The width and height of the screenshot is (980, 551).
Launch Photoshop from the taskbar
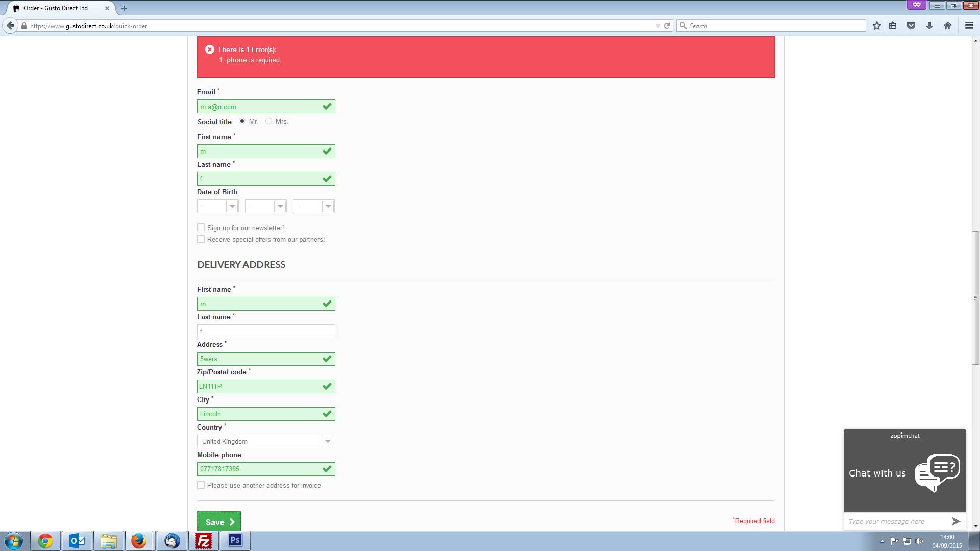point(235,540)
